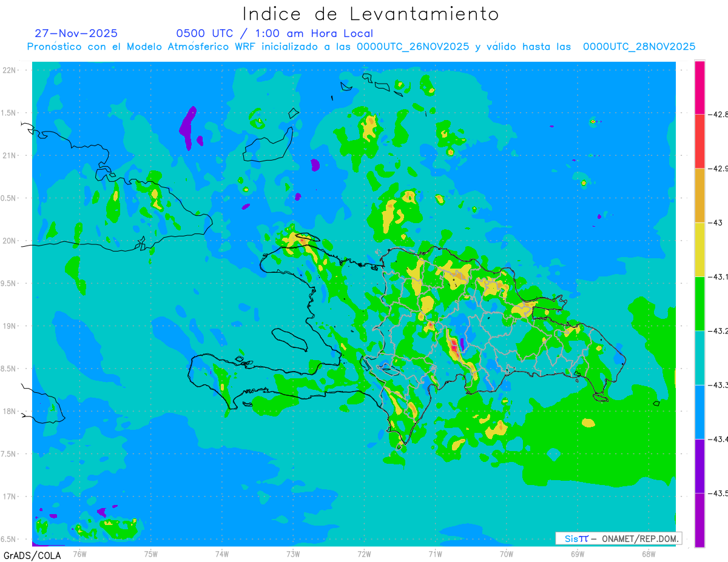Image resolution: width=728 pixels, height=562 pixels.
Task: Click the init time '0000UTC_26NOV2025'
Action: [413, 47]
